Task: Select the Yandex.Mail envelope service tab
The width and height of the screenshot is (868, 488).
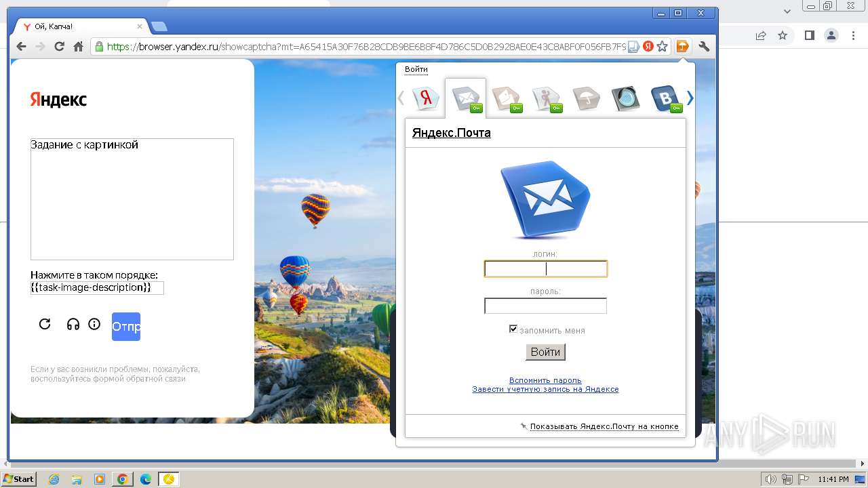Action: pyautogui.click(x=466, y=99)
